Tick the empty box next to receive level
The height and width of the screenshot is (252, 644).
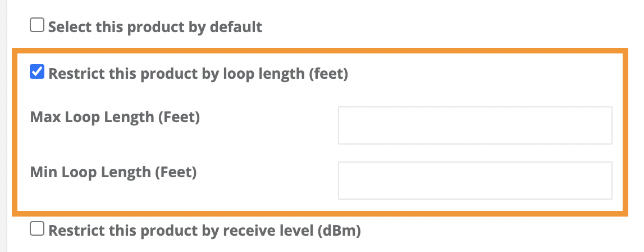point(37,228)
